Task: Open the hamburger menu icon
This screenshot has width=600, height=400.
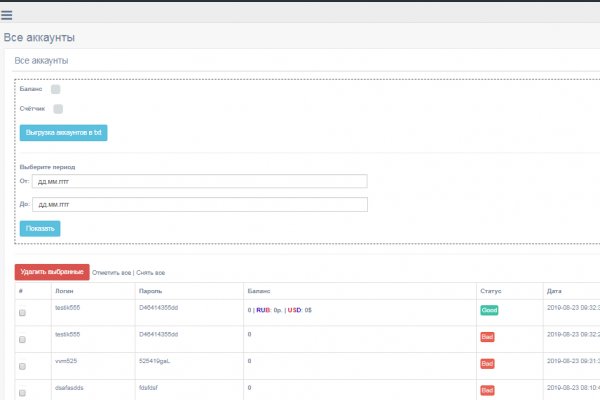Action: coord(8,13)
